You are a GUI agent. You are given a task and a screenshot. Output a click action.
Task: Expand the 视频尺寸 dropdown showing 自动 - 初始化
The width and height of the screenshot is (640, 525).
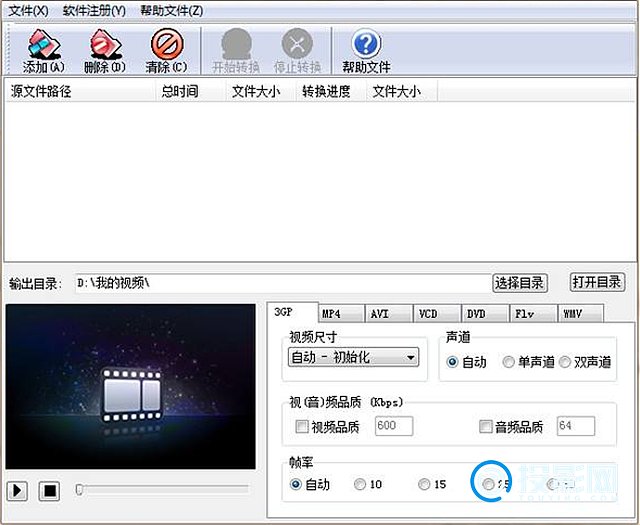(x=353, y=357)
